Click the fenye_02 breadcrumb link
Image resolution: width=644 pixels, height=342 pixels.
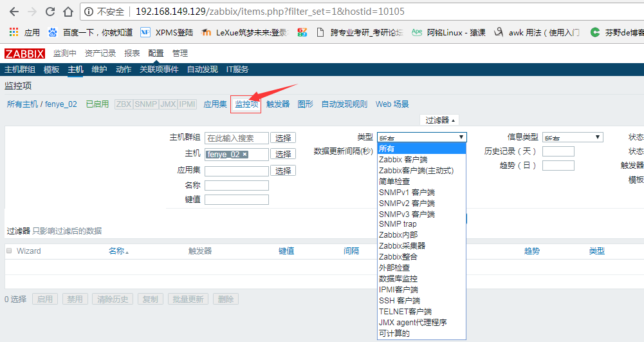coord(60,104)
